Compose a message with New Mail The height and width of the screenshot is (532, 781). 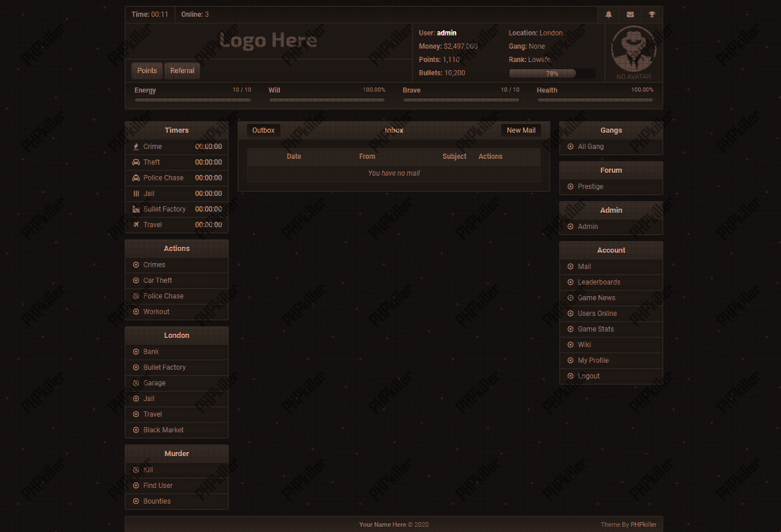[x=521, y=130]
